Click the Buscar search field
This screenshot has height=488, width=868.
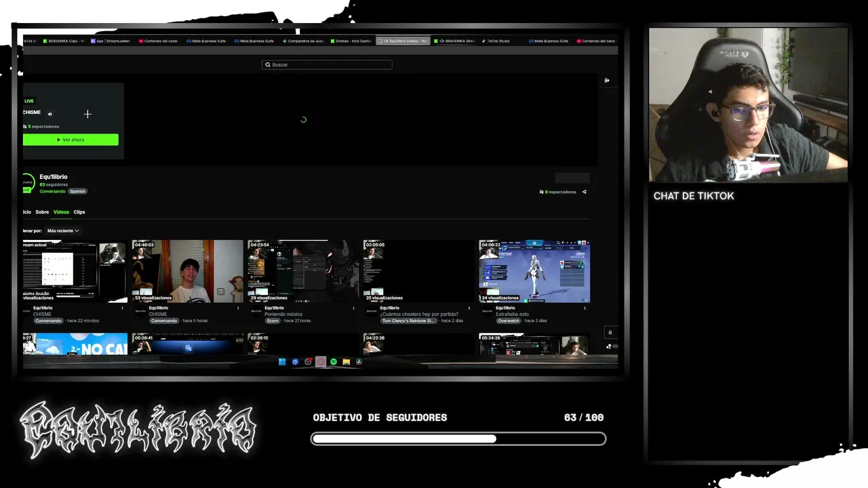pos(327,65)
